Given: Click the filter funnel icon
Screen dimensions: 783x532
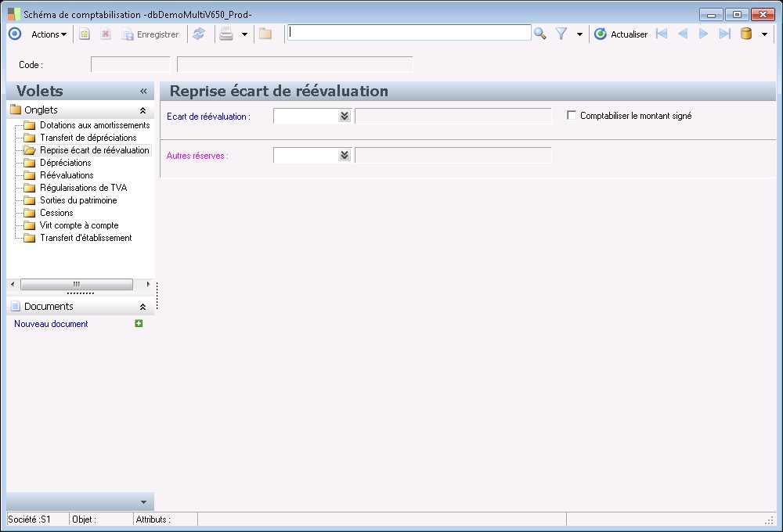Looking at the screenshot, I should pyautogui.click(x=561, y=34).
